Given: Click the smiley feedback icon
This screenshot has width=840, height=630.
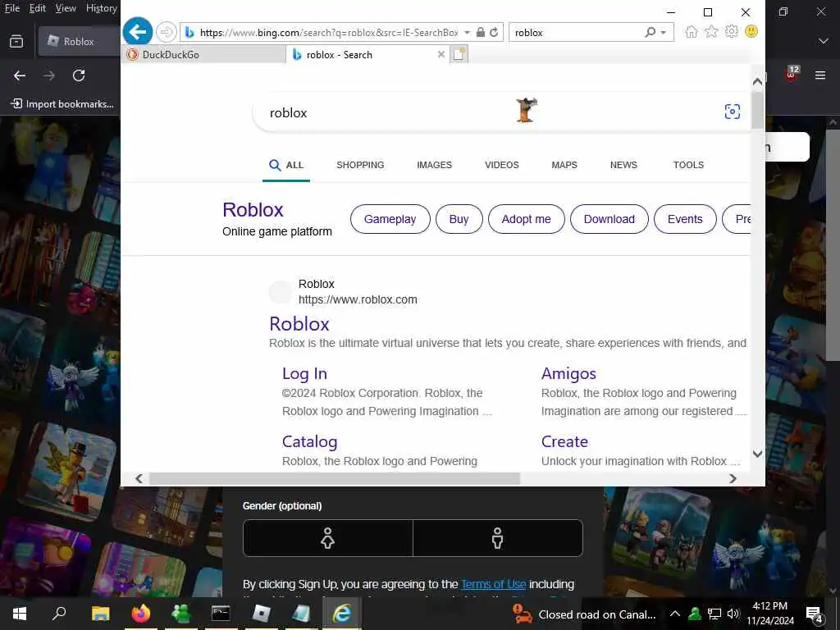Looking at the screenshot, I should [751, 32].
